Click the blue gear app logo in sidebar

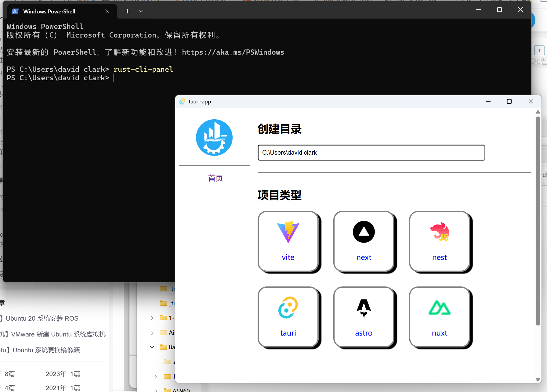[x=214, y=138]
